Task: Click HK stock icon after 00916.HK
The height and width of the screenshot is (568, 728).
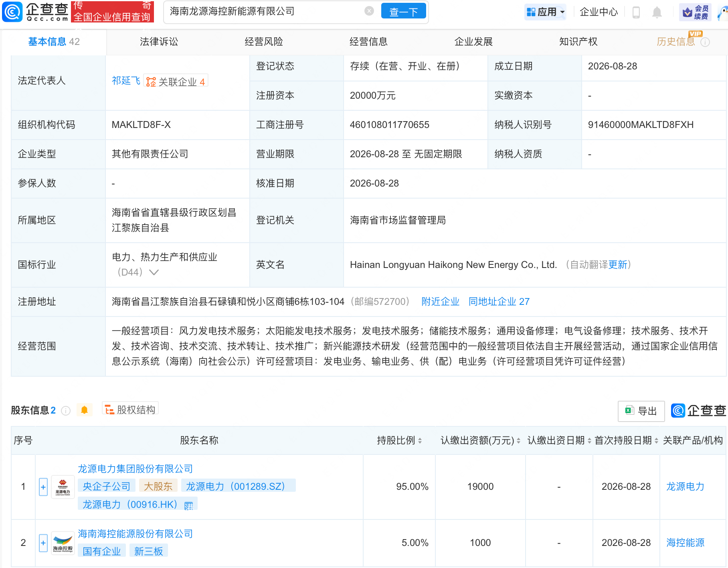Action: (x=189, y=506)
